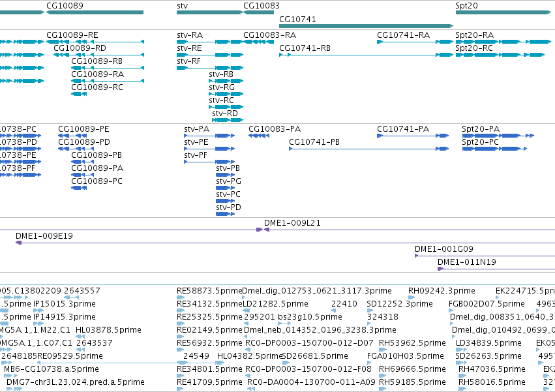Select the CG10741-RB transcript label

[x=305, y=48]
